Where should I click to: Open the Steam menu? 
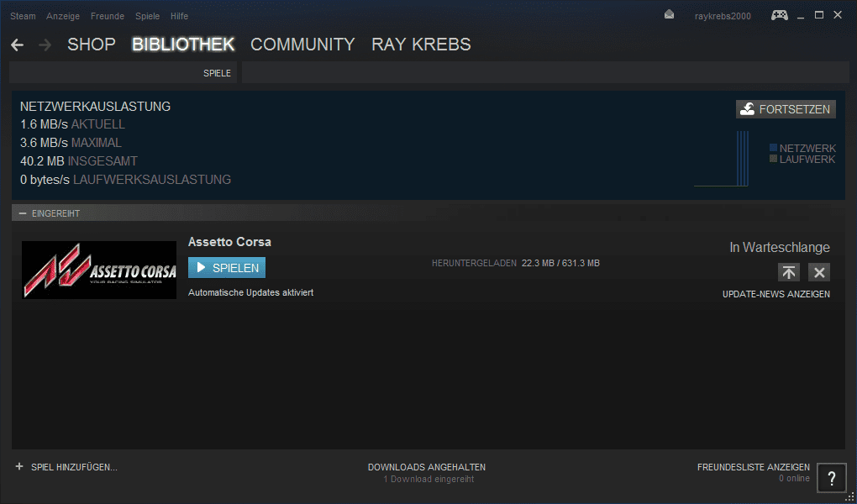23,16
